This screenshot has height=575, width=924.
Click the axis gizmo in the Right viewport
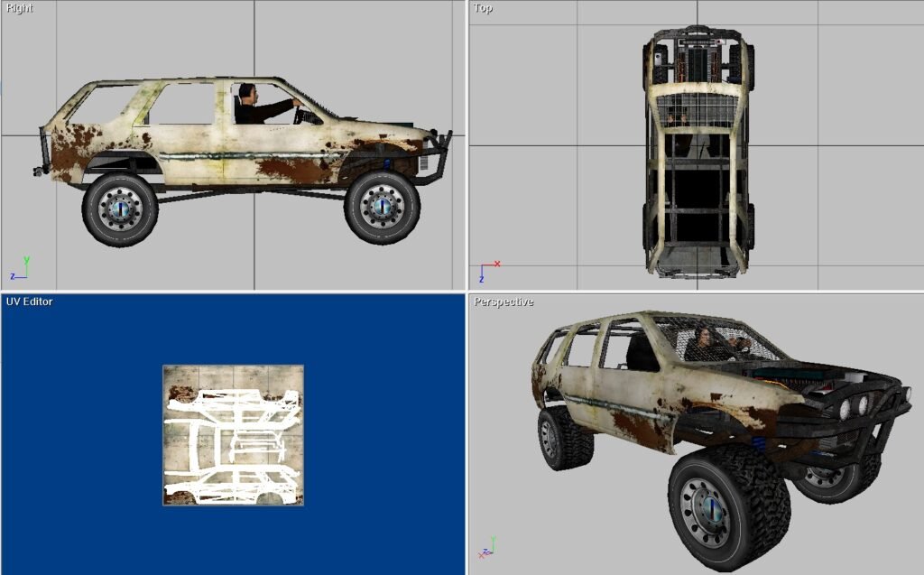coord(20,268)
